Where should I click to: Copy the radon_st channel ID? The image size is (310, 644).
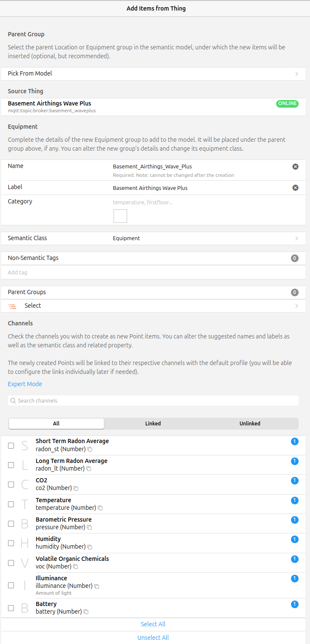[90, 449]
